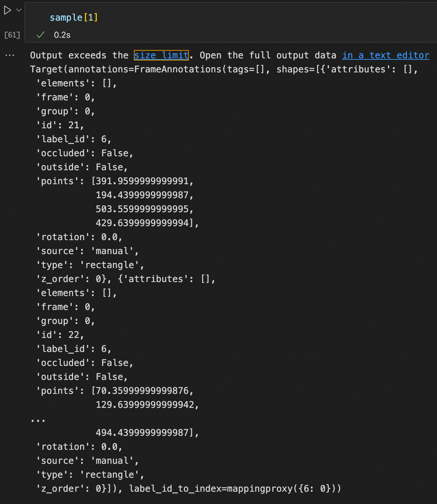437x504 pixels.
Task: Open run options chevron beside play button
Action: (19, 10)
